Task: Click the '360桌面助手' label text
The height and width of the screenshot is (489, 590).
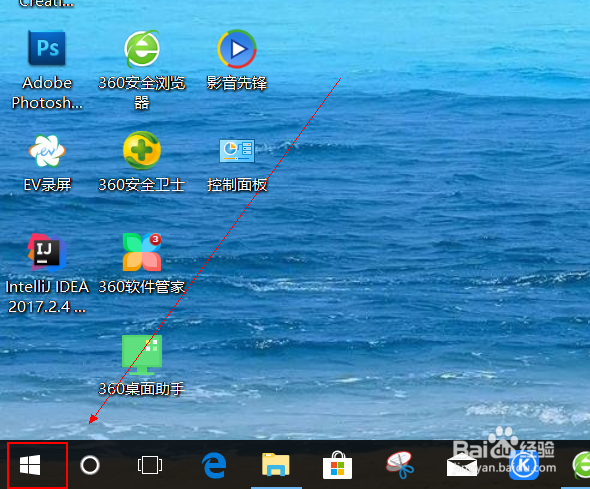Action: click(x=142, y=389)
